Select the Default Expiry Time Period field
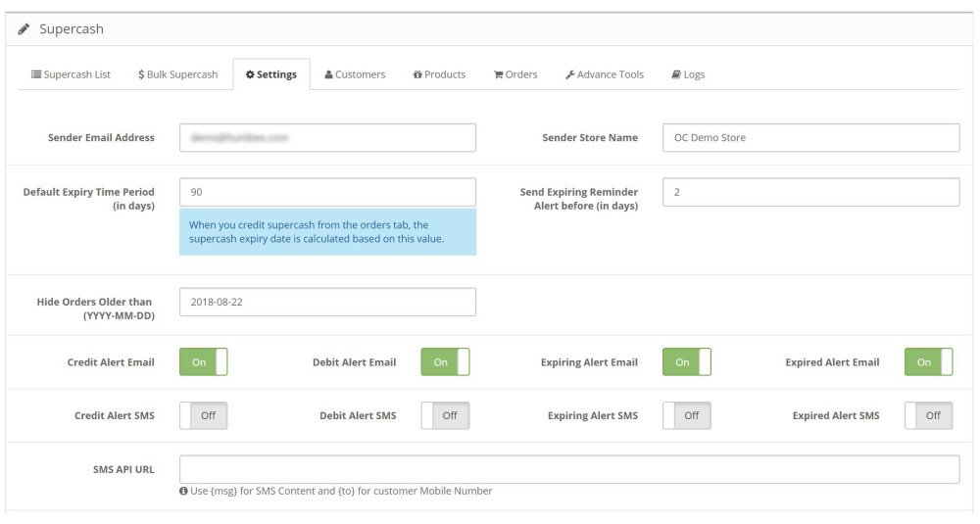The height and width of the screenshot is (524, 980). coord(327,192)
